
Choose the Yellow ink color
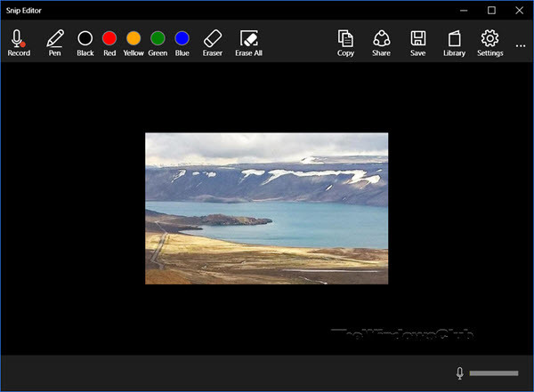click(x=133, y=43)
